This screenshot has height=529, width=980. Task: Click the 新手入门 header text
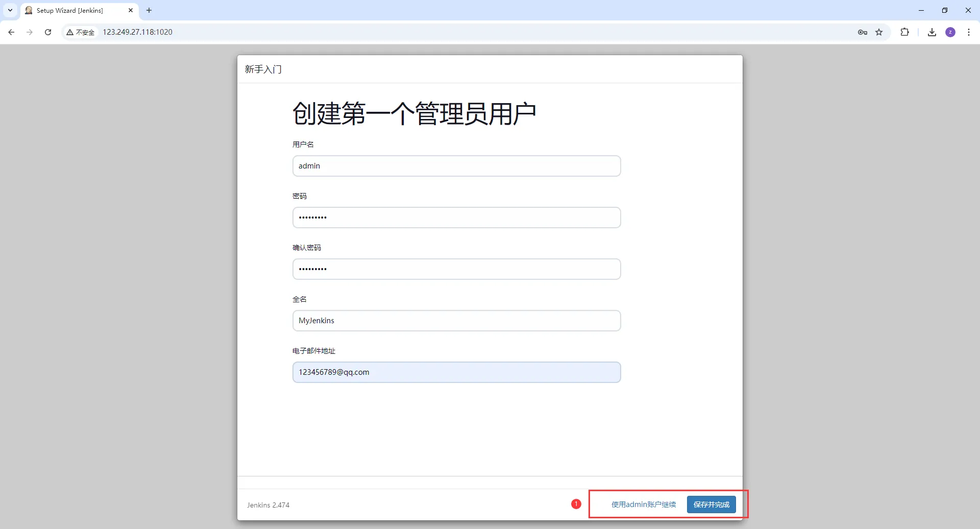pyautogui.click(x=263, y=69)
